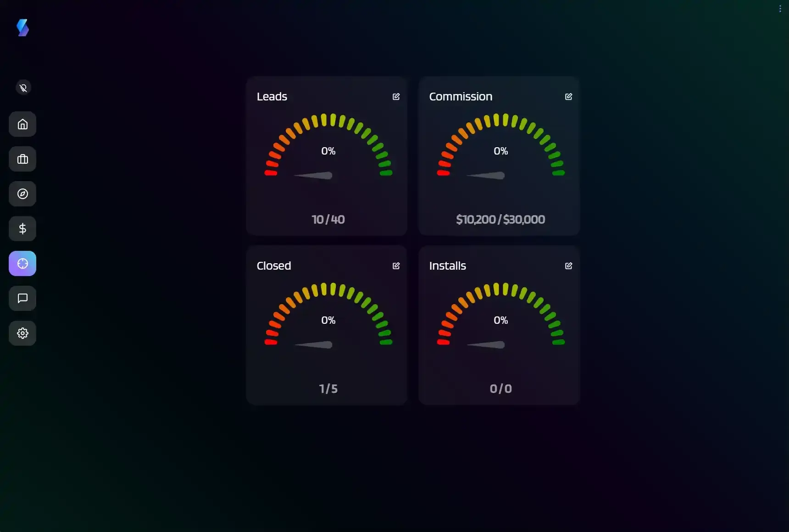
Task: Open the briefcase section in sidebar
Action: [22, 159]
